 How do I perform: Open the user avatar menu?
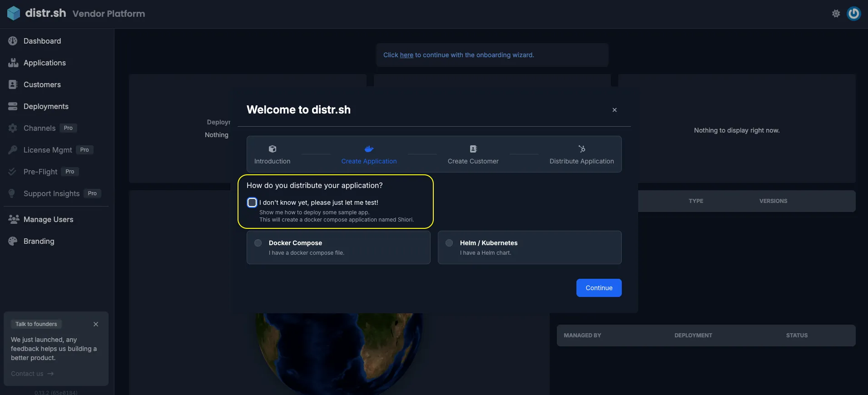pyautogui.click(x=854, y=14)
